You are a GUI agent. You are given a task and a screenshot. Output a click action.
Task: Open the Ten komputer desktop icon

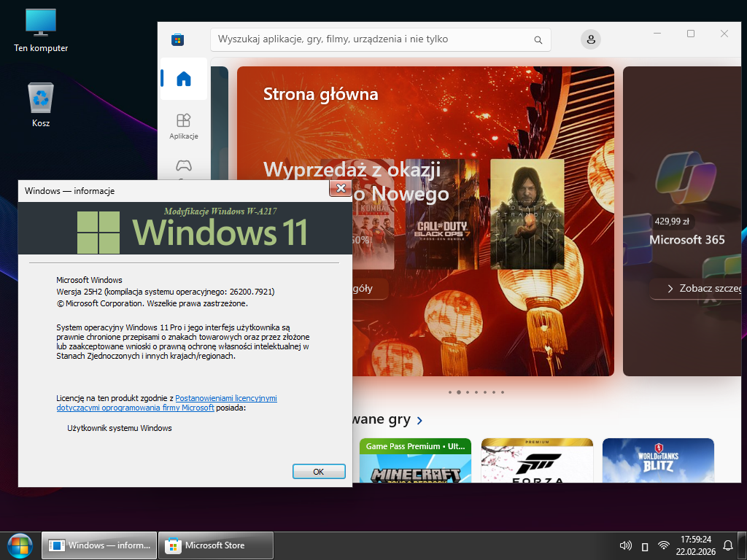[41, 29]
